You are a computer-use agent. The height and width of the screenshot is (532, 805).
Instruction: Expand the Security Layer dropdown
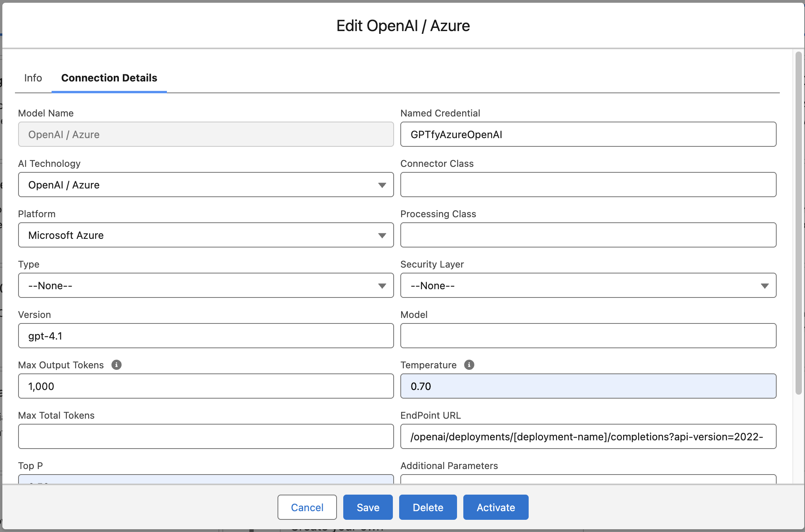[x=588, y=285]
